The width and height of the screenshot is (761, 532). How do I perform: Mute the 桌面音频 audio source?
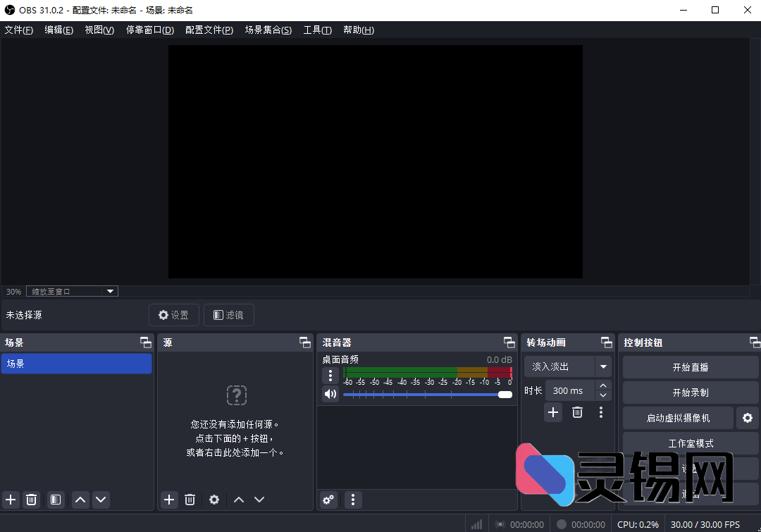[x=330, y=394]
